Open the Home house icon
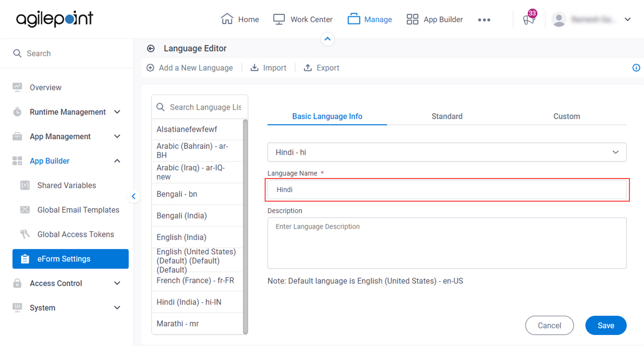 [x=227, y=19]
